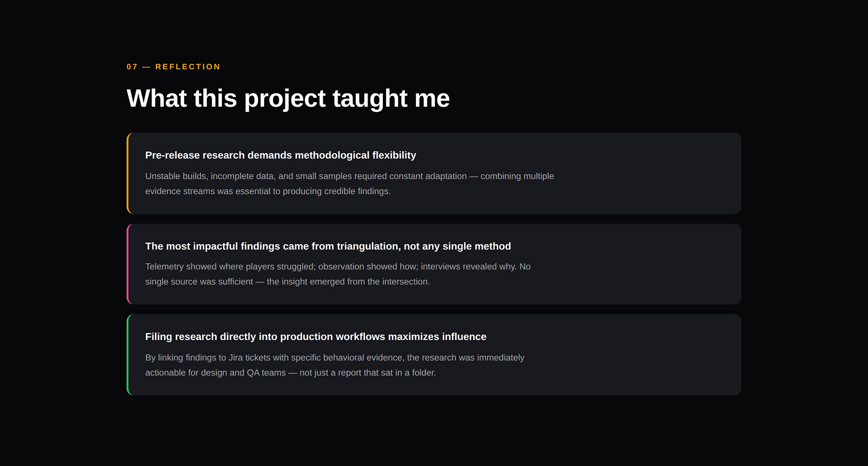Select the triangulation findings card title
Viewport: 868px width, 466px height.
click(328, 246)
